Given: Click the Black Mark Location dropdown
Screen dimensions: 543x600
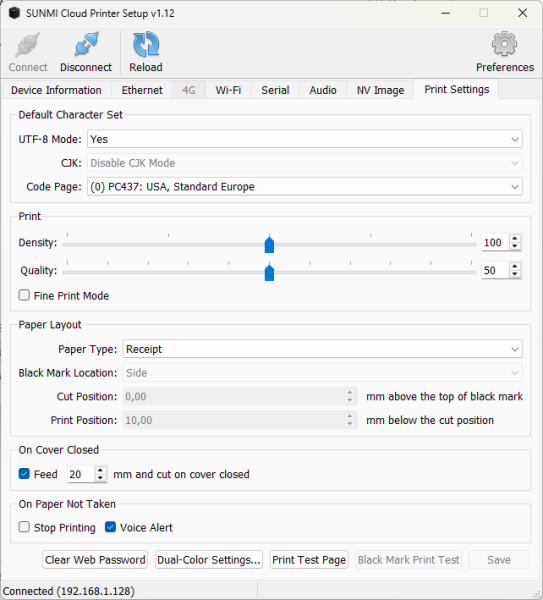Looking at the screenshot, I should [322, 373].
